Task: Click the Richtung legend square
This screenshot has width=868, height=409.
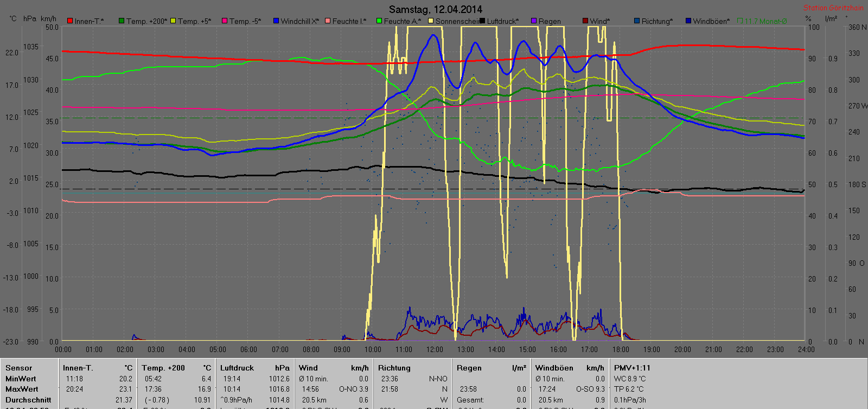Action: pos(637,21)
